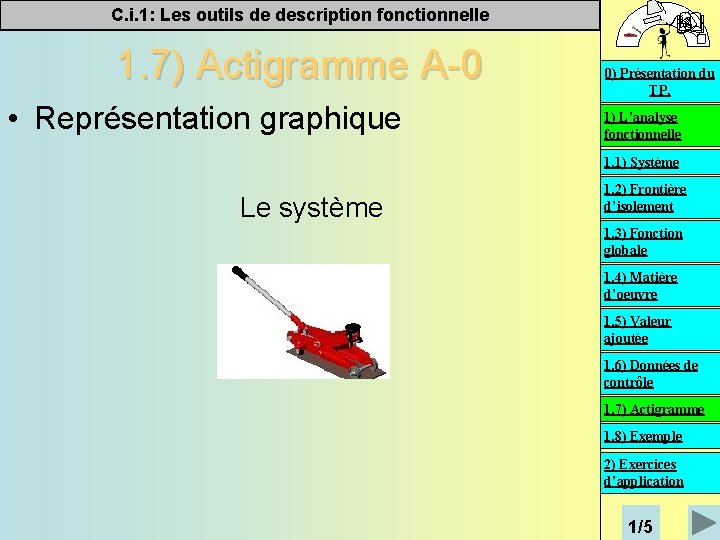Open the "1.8) Exemple" entry

coord(660,436)
